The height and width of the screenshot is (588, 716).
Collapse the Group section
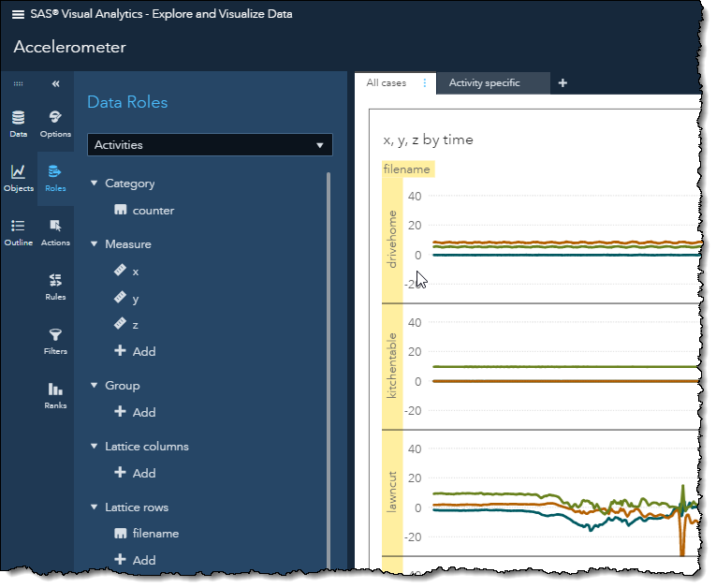click(x=95, y=385)
